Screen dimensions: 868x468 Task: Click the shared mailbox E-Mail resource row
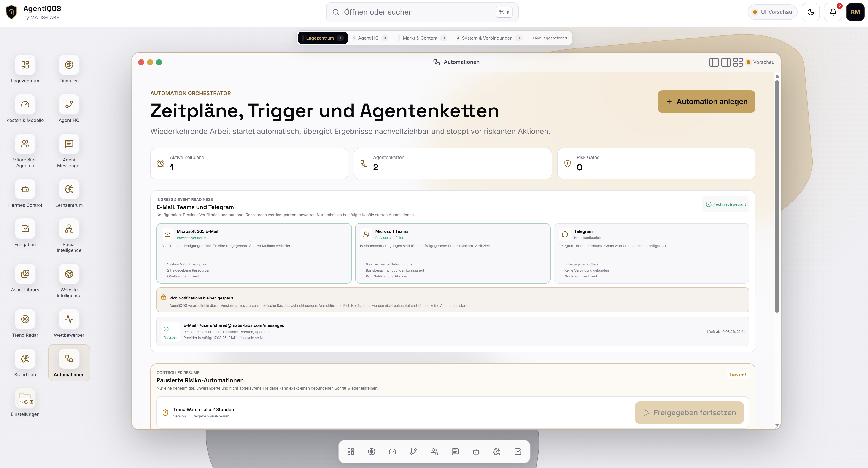453,331
